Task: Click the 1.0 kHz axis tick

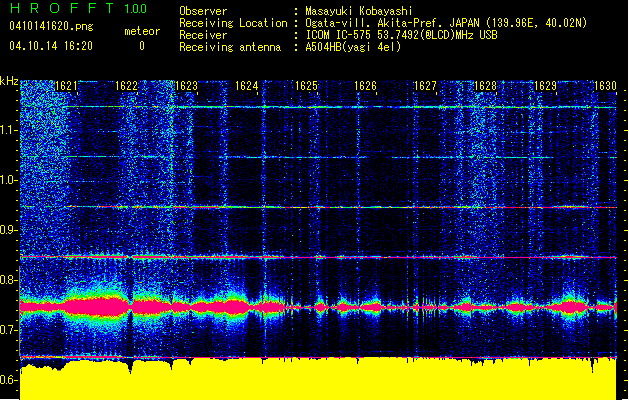Action: point(8,180)
